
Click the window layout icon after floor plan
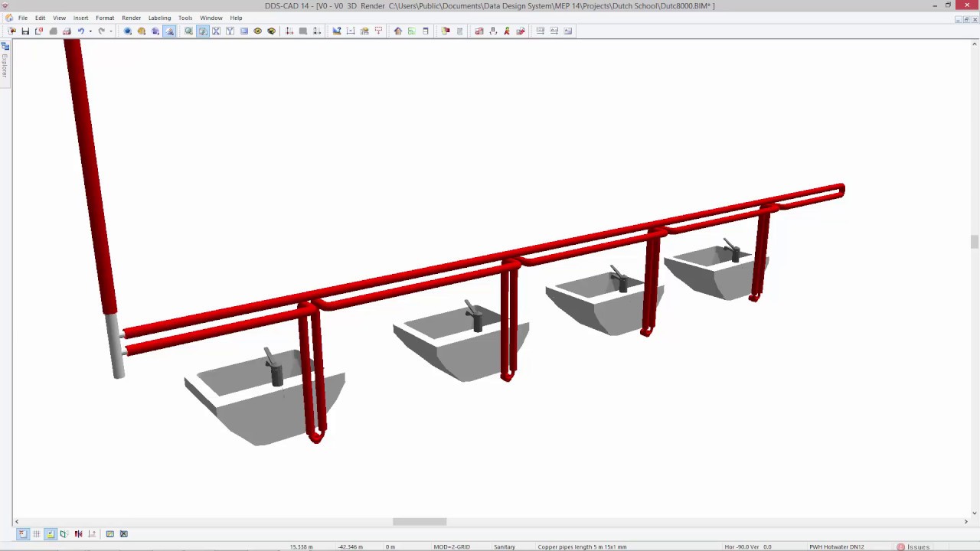426,31
